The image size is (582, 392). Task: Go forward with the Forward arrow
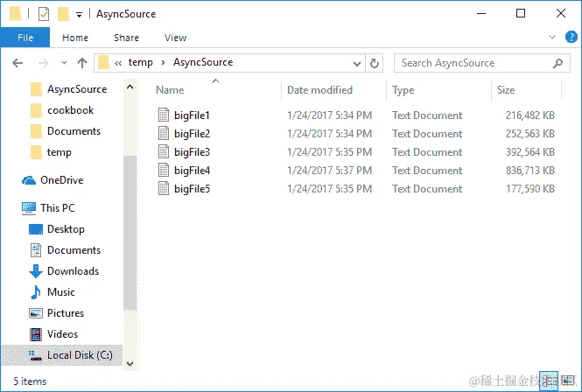(44, 63)
